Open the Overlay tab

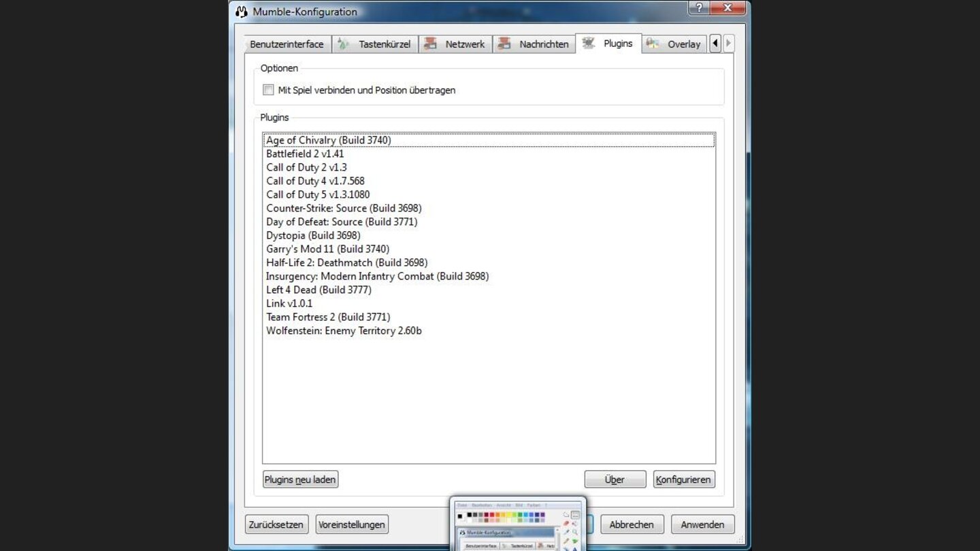coord(674,44)
